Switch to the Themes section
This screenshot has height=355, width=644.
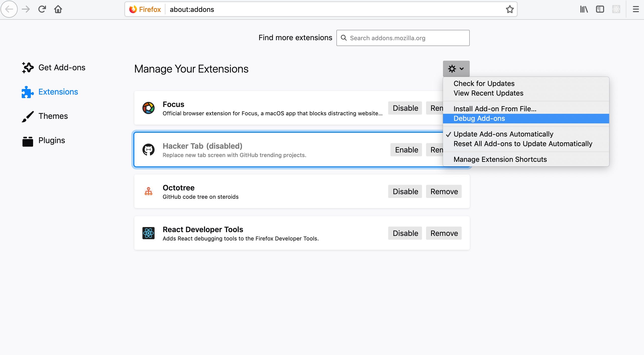tap(53, 116)
